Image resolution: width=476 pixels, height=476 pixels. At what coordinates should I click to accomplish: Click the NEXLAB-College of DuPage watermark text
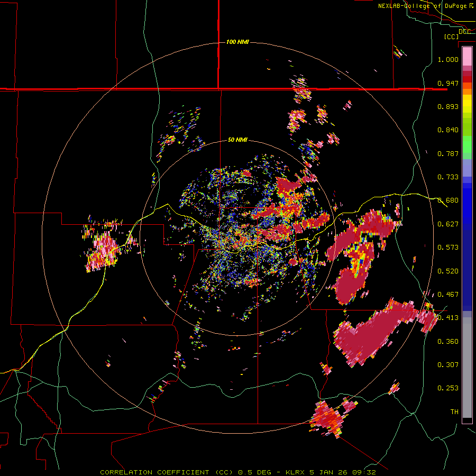point(425,6)
